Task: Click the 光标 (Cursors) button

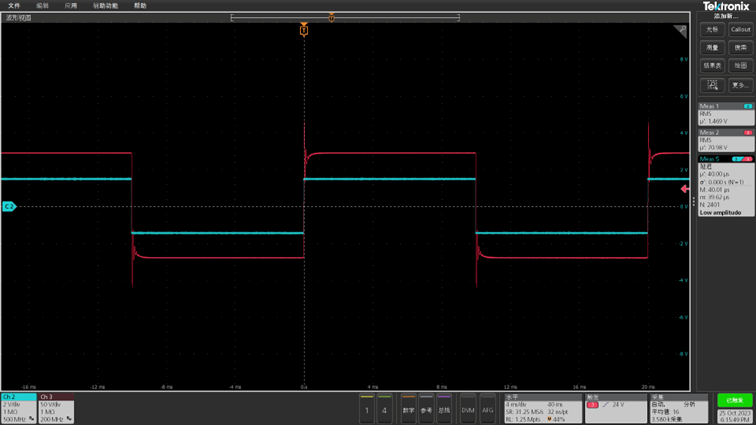Action: pos(712,30)
